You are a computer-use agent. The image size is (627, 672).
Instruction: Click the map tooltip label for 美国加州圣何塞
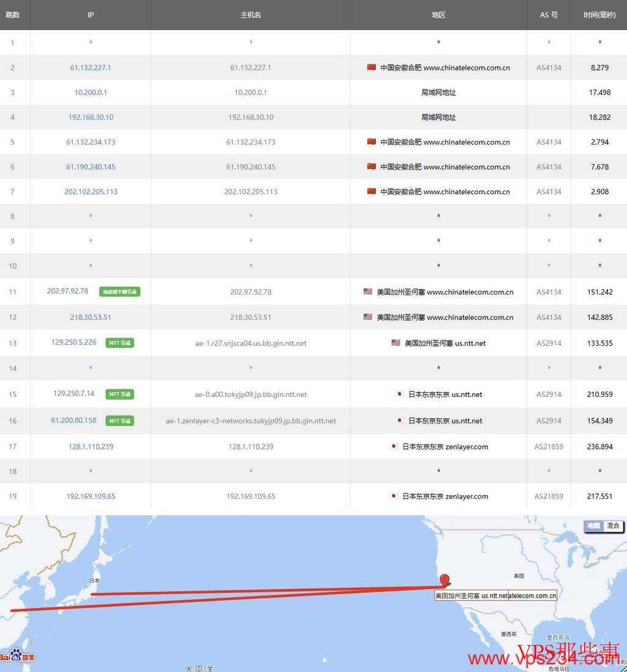(x=495, y=595)
